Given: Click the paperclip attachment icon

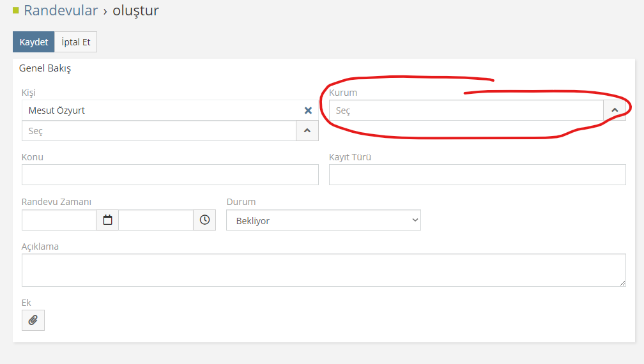Looking at the screenshot, I should [x=33, y=320].
